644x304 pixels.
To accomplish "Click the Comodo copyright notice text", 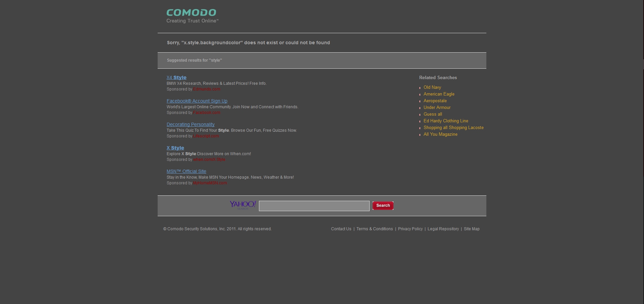I will pyautogui.click(x=217, y=229).
